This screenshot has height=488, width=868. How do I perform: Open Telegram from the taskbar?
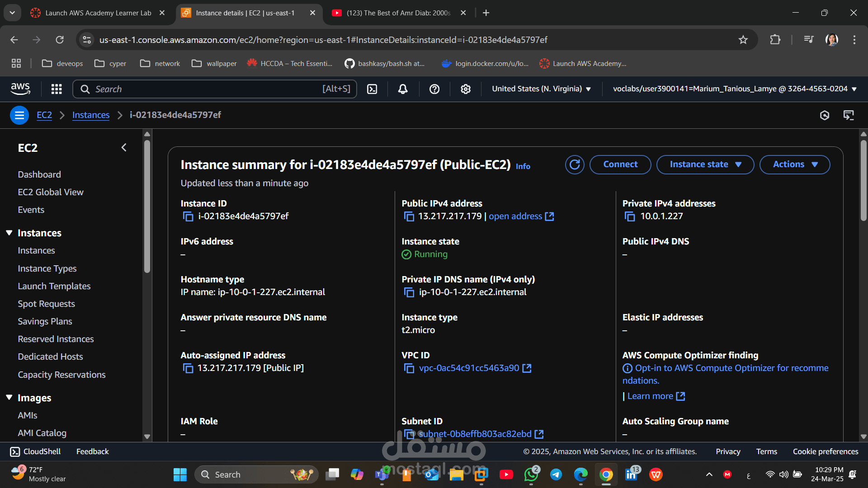556,474
